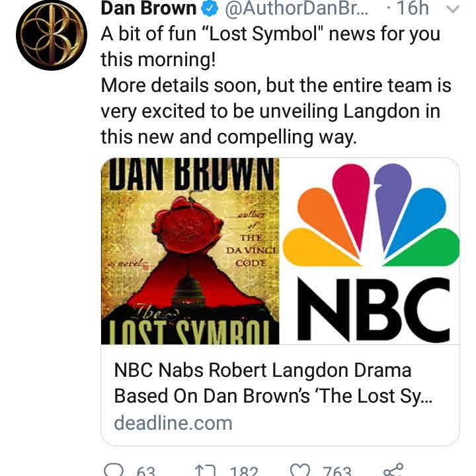The height and width of the screenshot is (476, 476).
Task: Click the 763 likes count
Action: click(x=337, y=470)
